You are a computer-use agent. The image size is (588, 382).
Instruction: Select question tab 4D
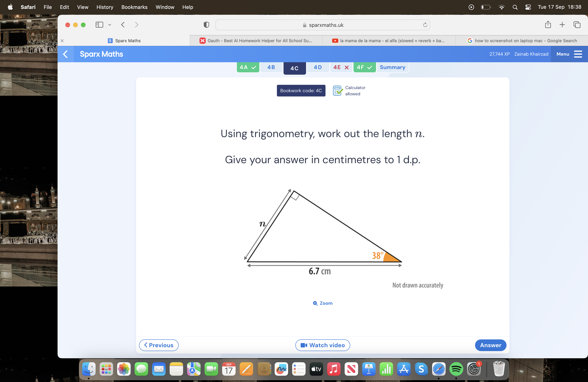318,67
